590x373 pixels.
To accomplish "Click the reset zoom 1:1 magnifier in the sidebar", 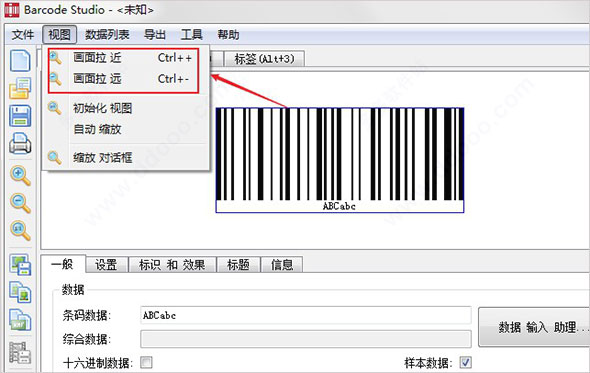I will [20, 230].
